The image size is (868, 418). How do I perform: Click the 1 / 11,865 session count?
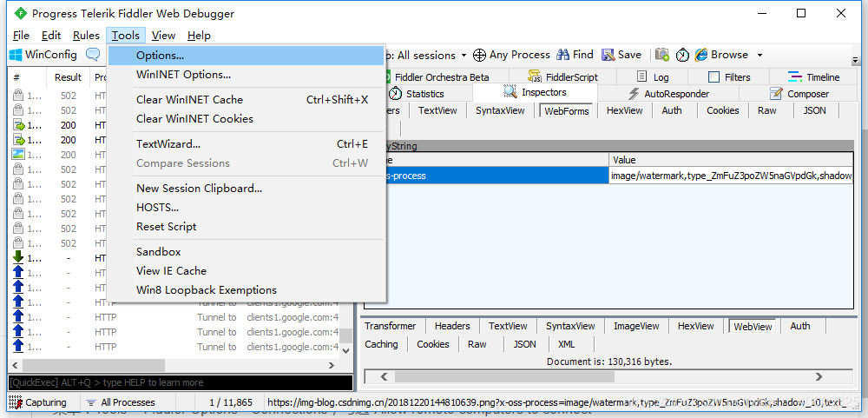(231, 402)
